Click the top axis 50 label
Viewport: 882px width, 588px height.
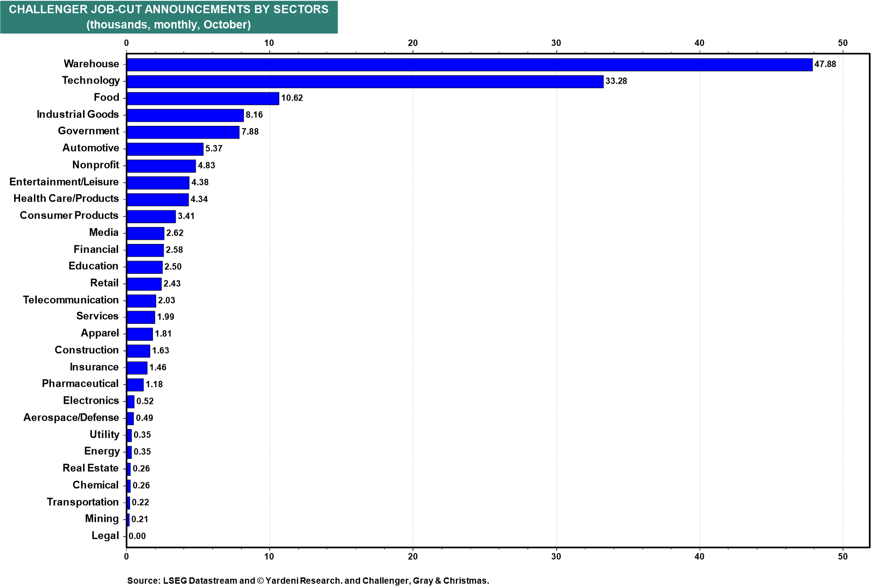pos(842,43)
